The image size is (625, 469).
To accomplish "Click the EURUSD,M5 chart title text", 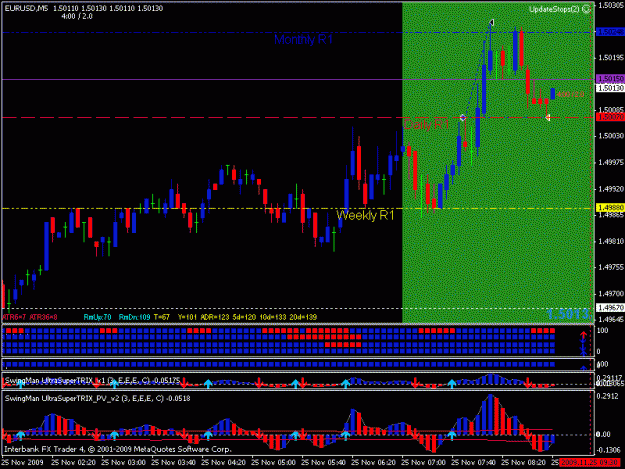I will [x=26, y=8].
